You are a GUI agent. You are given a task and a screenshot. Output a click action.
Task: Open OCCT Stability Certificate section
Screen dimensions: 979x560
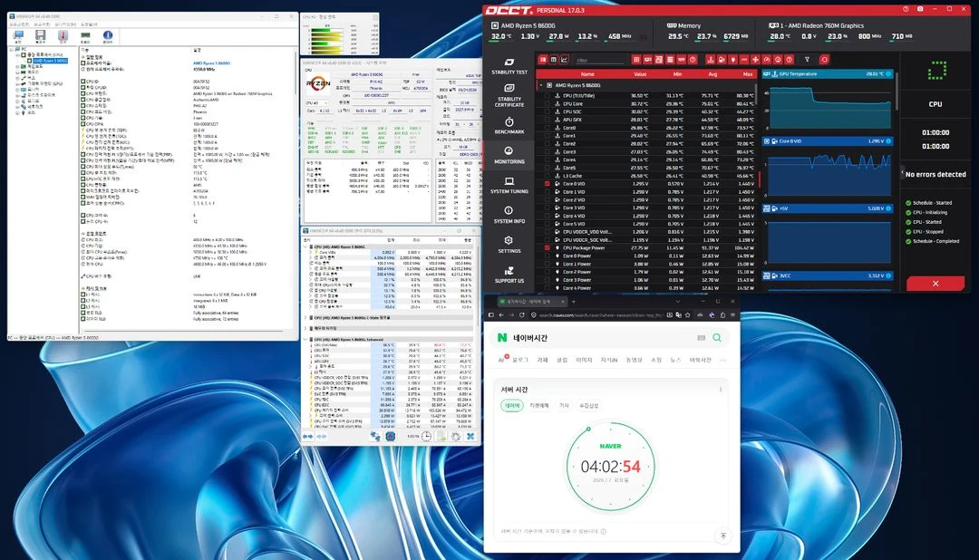coord(509,95)
